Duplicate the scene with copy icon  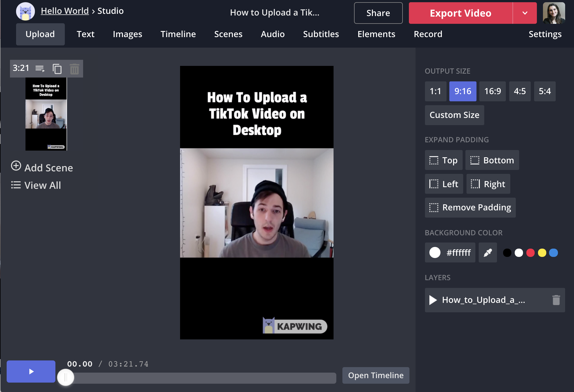click(x=57, y=69)
